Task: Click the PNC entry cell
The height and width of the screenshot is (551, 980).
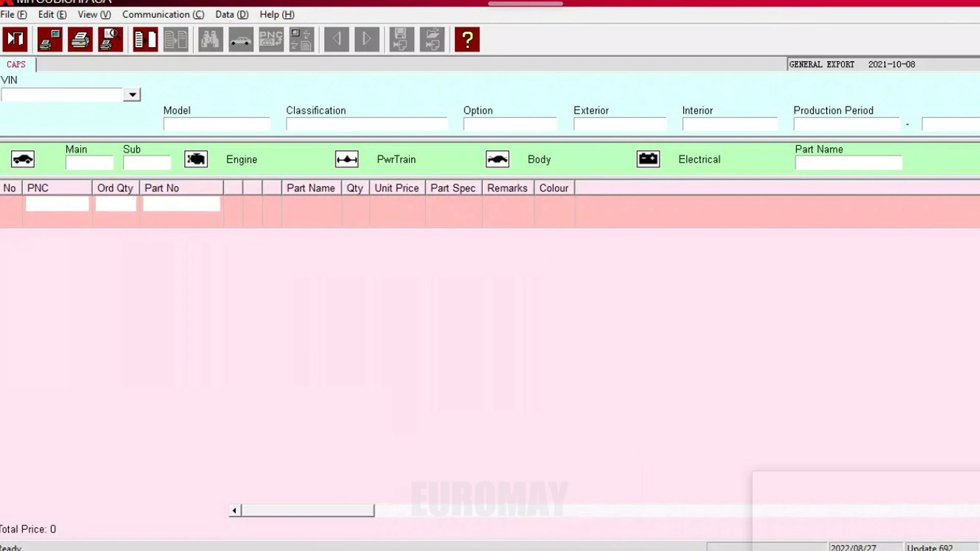Action: [x=57, y=204]
